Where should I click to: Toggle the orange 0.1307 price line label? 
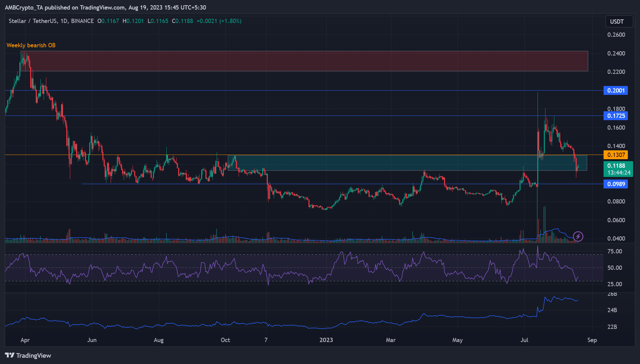coord(616,155)
